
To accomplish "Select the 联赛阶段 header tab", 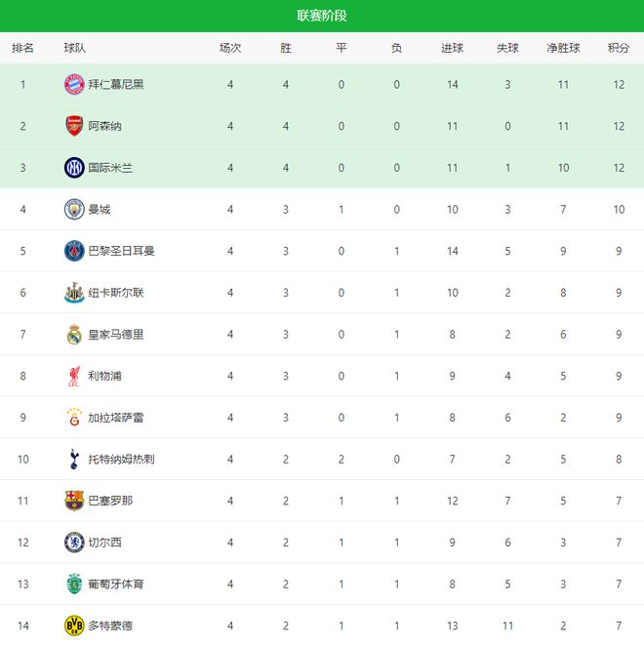I will 322,16.
